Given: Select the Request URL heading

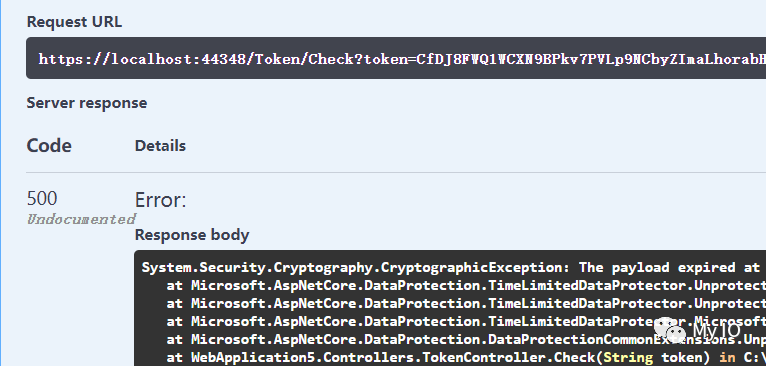Looking at the screenshot, I should coord(74,22).
